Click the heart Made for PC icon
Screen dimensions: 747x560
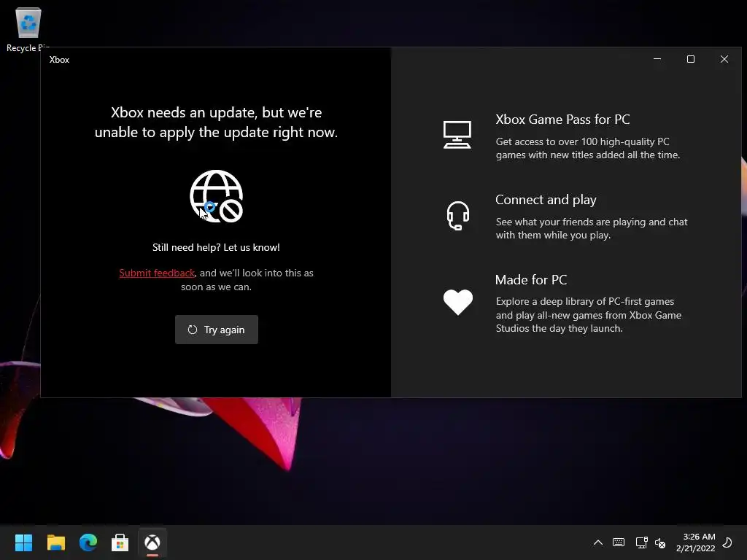click(458, 302)
